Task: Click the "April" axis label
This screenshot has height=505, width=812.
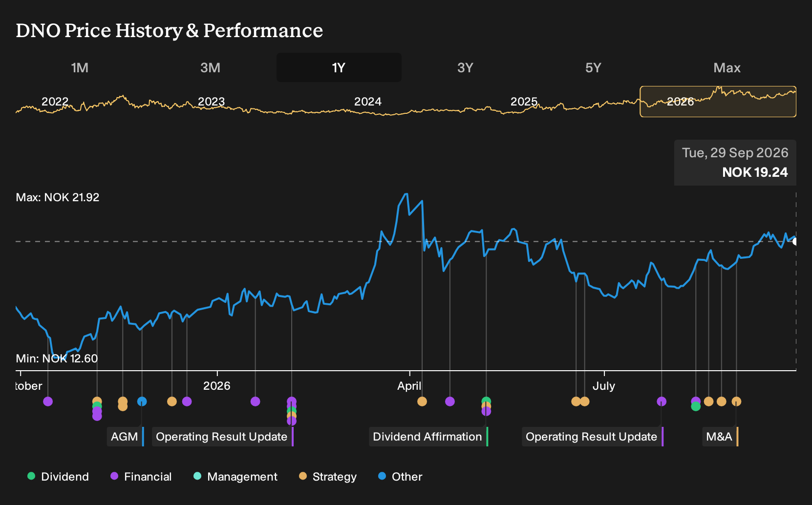Action: pyautogui.click(x=409, y=386)
